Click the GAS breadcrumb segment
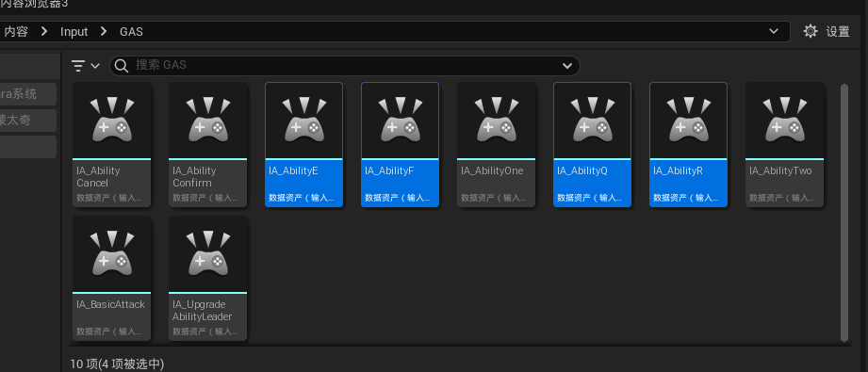The image size is (868, 372). pyautogui.click(x=131, y=32)
